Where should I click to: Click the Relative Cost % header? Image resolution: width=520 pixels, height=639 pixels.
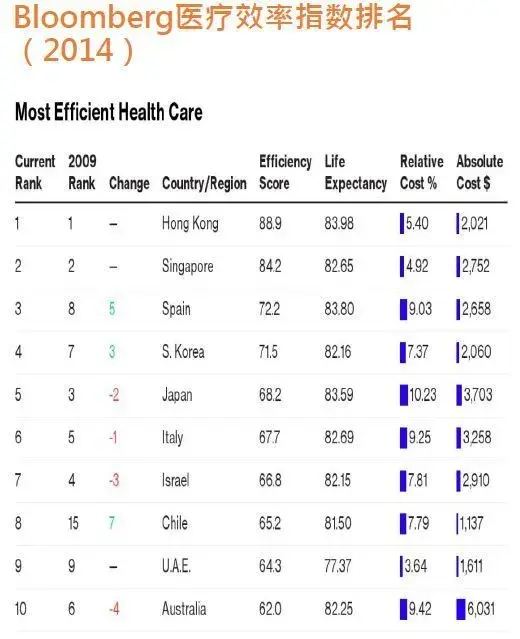(x=421, y=172)
